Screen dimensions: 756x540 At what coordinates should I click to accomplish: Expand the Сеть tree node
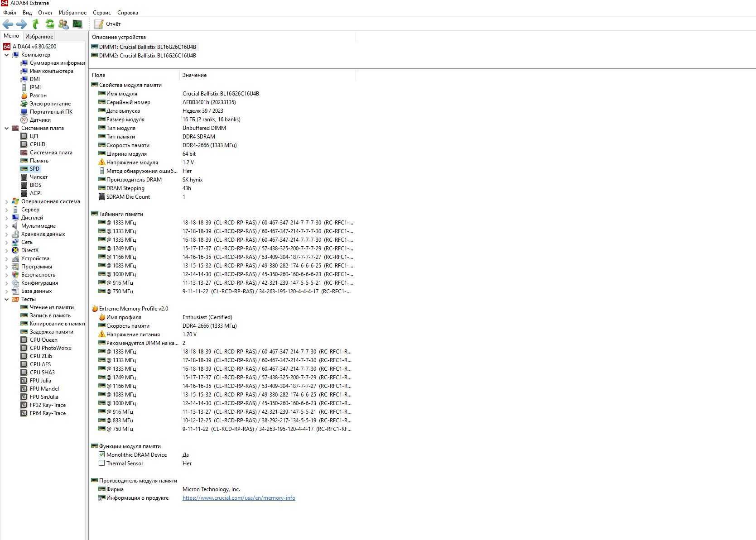pyautogui.click(x=6, y=242)
